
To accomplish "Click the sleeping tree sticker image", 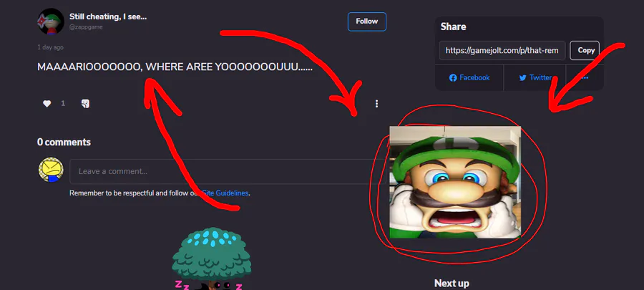I will (x=211, y=258).
